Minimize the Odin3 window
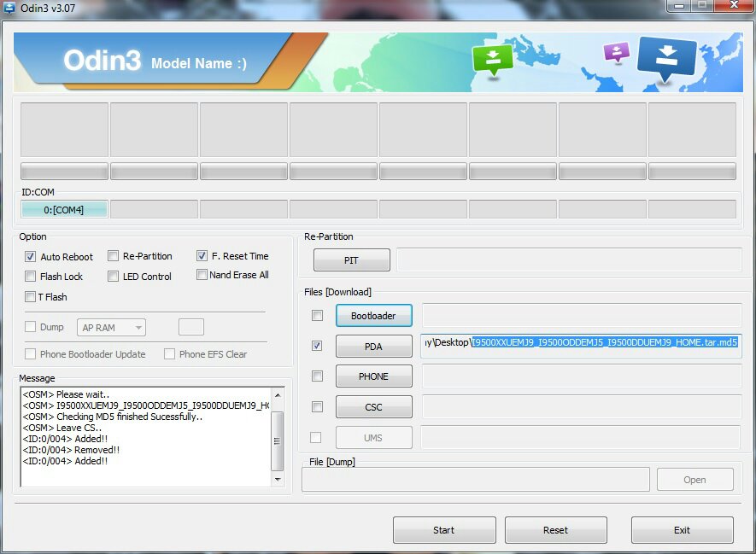This screenshot has width=756, height=554. [678, 6]
